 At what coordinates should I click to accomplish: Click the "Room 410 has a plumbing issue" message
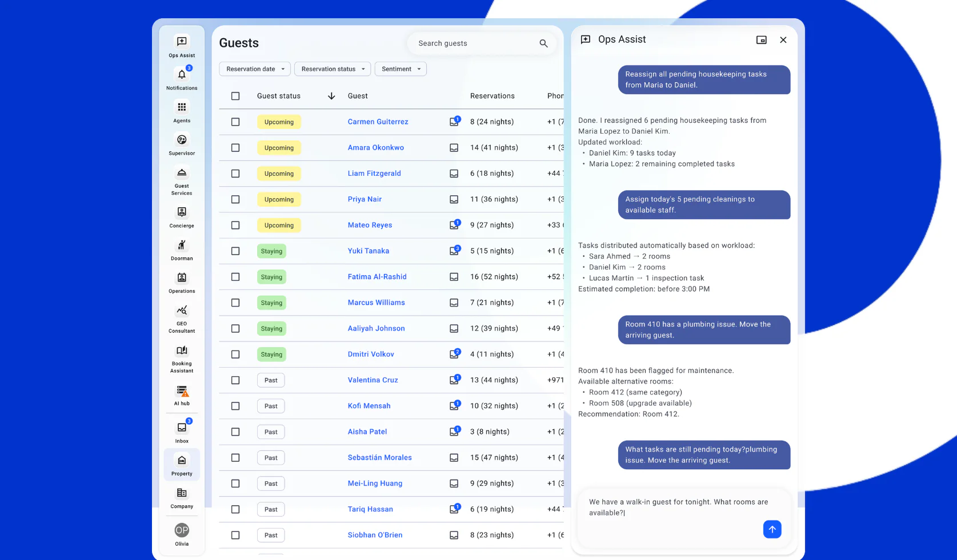pos(704,330)
